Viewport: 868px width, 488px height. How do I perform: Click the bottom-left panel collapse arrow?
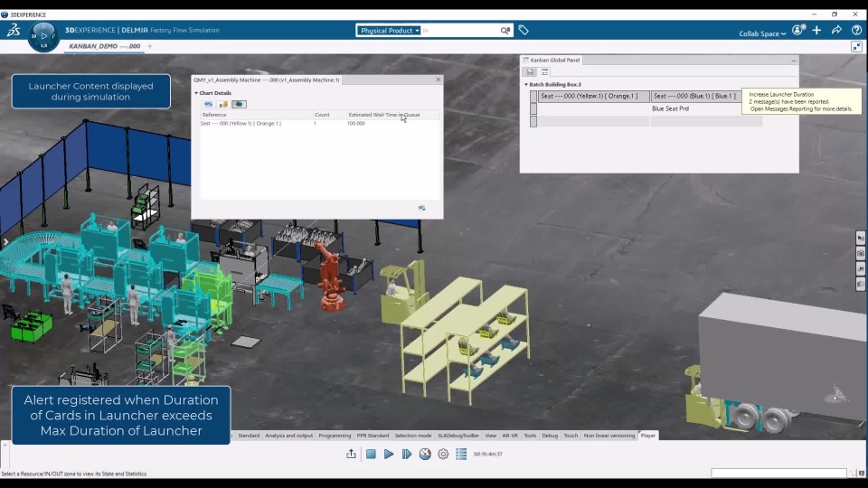5,445
